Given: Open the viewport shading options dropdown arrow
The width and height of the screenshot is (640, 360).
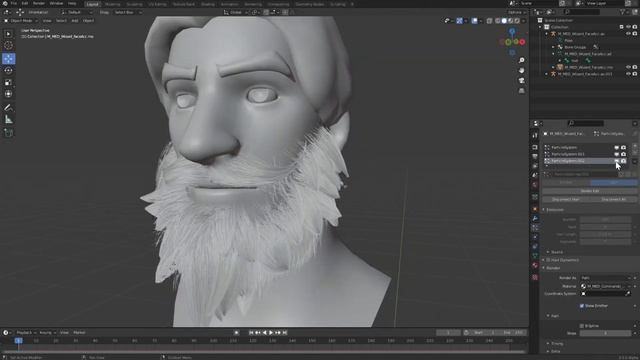Looking at the screenshot, I should [523, 20].
